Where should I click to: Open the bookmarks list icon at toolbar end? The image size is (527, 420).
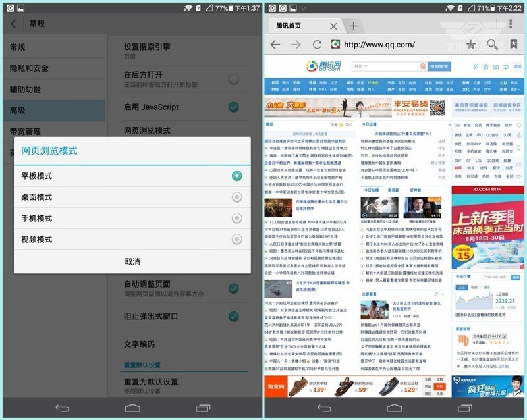514,44
